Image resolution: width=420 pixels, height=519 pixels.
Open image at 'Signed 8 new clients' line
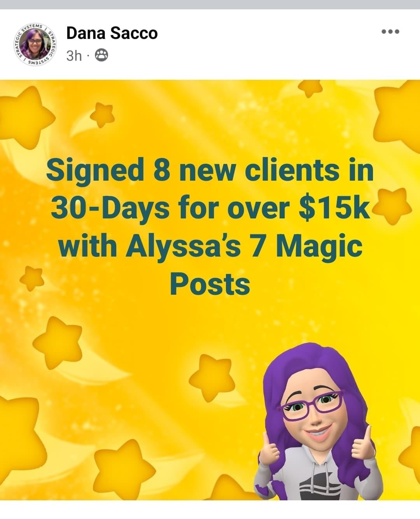[210, 171]
